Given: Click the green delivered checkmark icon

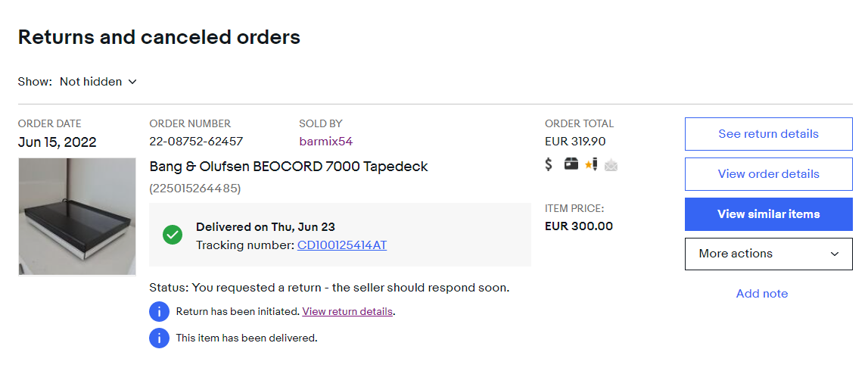Looking at the screenshot, I should (173, 235).
